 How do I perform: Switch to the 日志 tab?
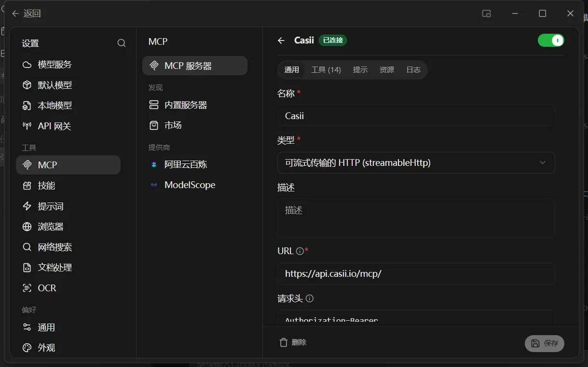(413, 70)
